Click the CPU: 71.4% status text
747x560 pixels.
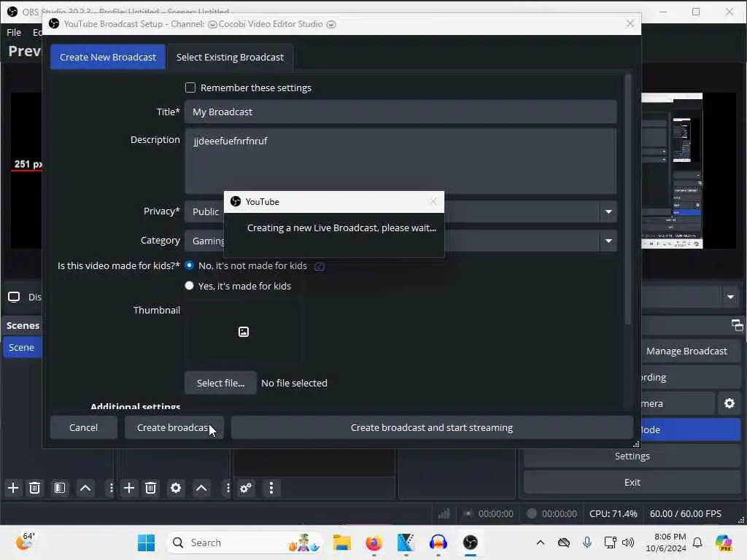coord(613,514)
